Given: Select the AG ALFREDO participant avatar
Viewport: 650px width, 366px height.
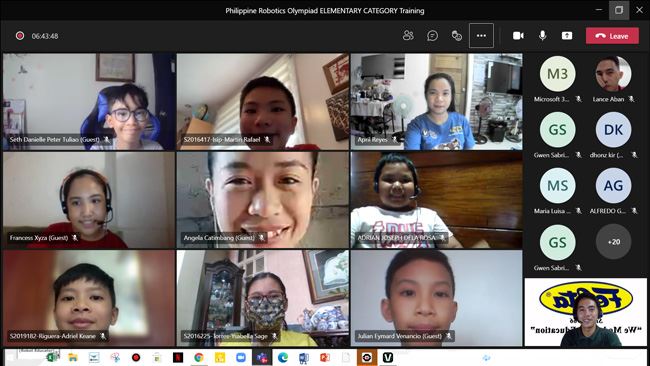Looking at the screenshot, I should pos(614,186).
